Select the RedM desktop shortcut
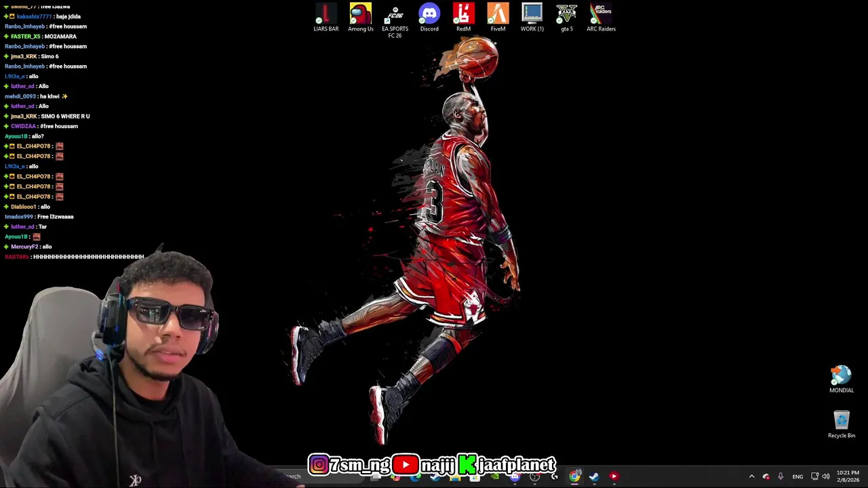This screenshot has height=488, width=868. pyautogui.click(x=464, y=18)
